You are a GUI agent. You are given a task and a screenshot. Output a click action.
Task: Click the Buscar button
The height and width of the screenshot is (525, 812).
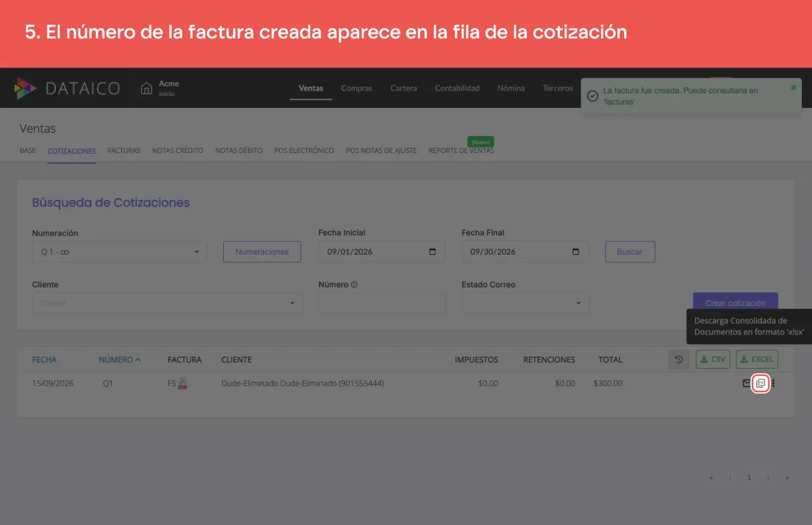click(630, 251)
